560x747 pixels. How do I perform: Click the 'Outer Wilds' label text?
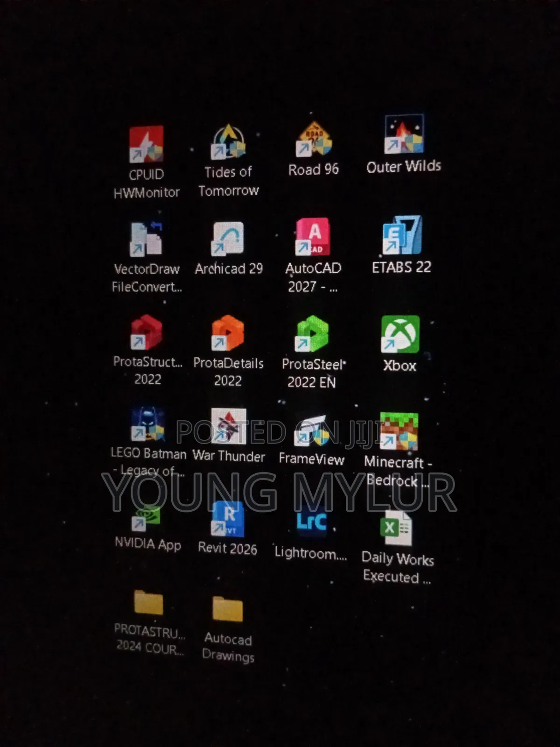tap(404, 166)
